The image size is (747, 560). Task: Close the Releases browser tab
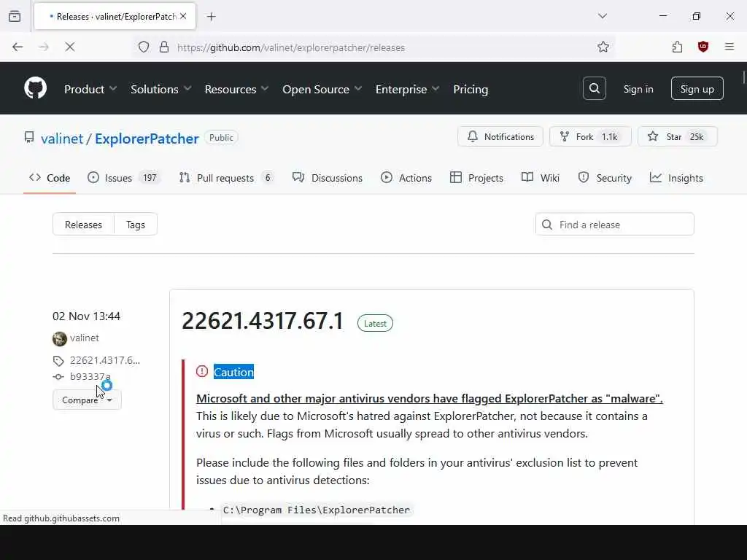pyautogui.click(x=183, y=16)
